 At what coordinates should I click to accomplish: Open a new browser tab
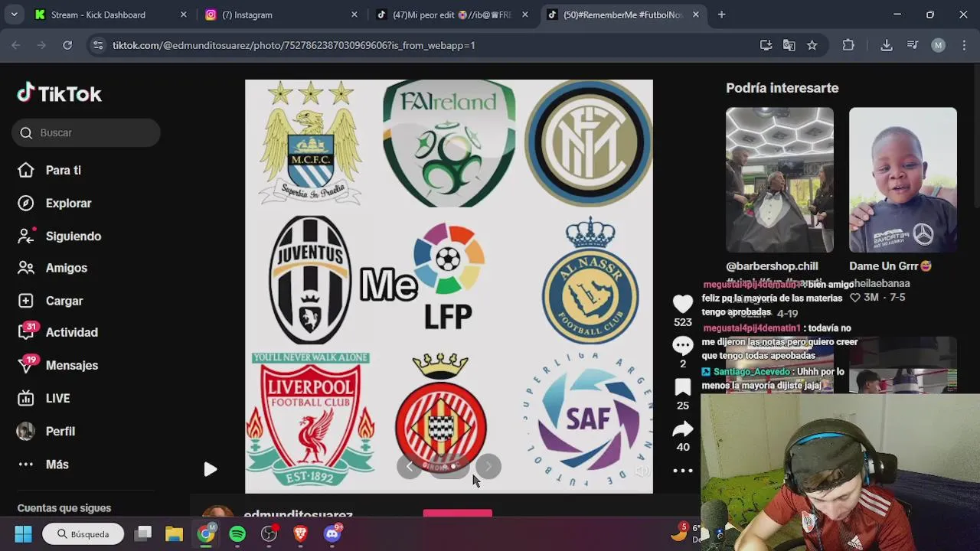point(721,15)
